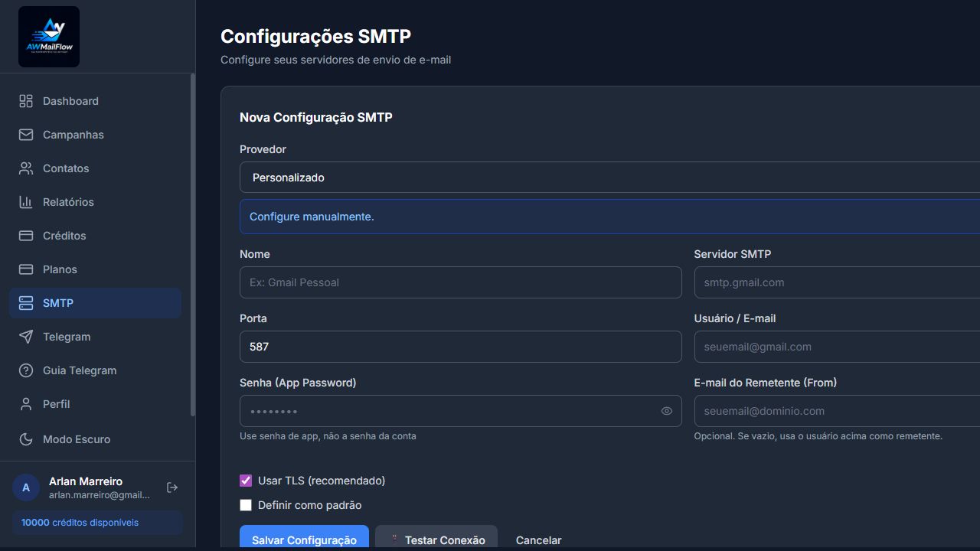This screenshot has height=551, width=980.
Task: Click Testar Conexão button
Action: (x=436, y=538)
